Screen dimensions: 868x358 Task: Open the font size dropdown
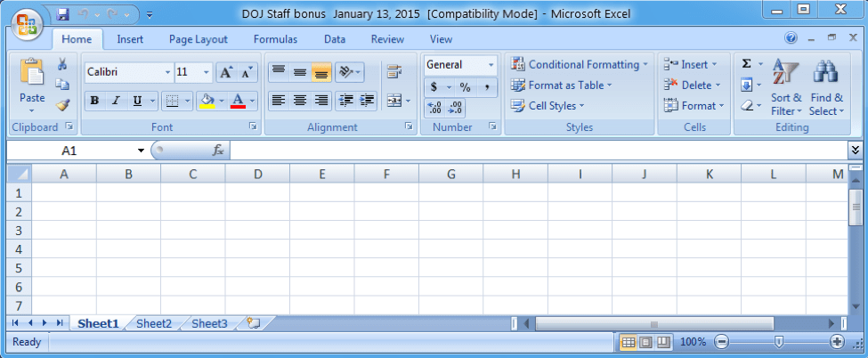[207, 73]
